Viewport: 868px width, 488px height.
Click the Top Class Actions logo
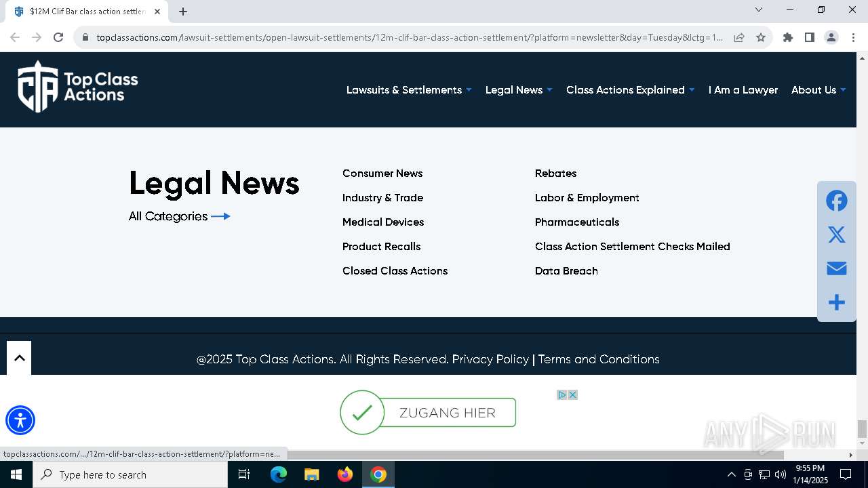click(77, 87)
